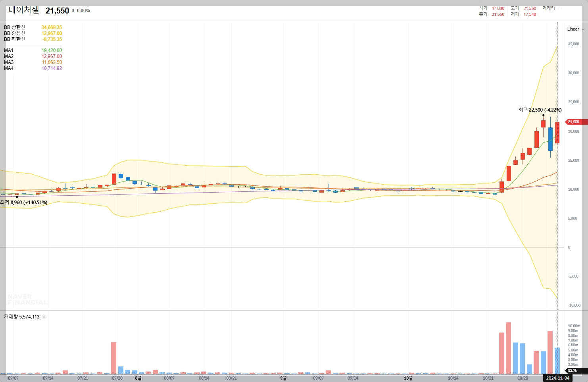Select the 네이처셀 stock name title
The width and height of the screenshot is (588, 382).
pyautogui.click(x=24, y=10)
